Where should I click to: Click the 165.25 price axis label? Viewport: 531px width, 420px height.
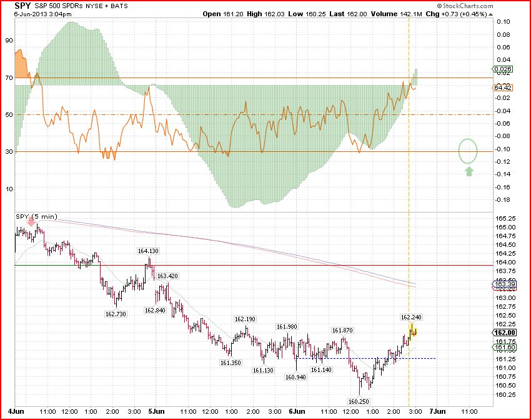[x=505, y=219]
